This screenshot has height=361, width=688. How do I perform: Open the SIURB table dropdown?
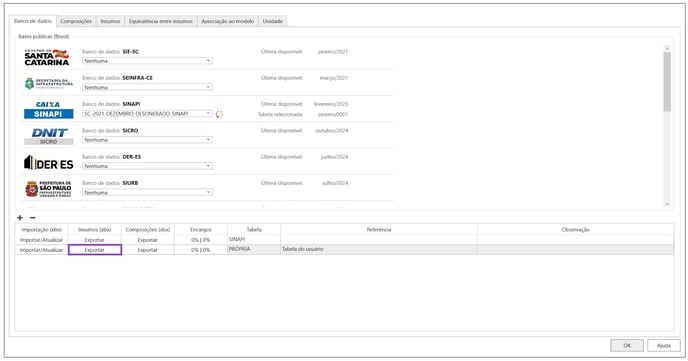pyautogui.click(x=147, y=193)
